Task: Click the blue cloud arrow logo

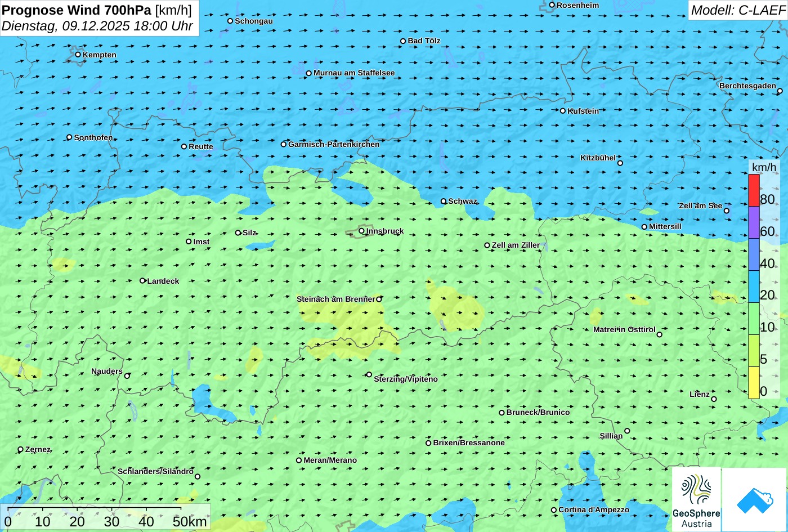Action: (x=754, y=500)
